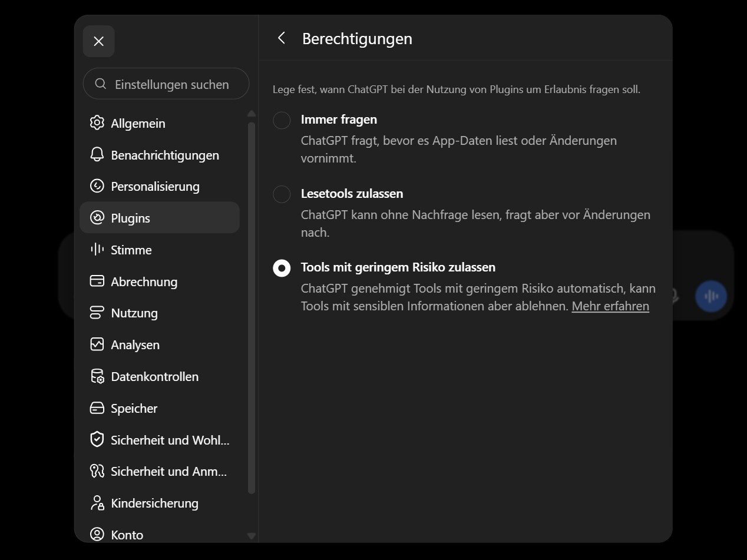Open the Mehr erfahren link

tap(610, 306)
